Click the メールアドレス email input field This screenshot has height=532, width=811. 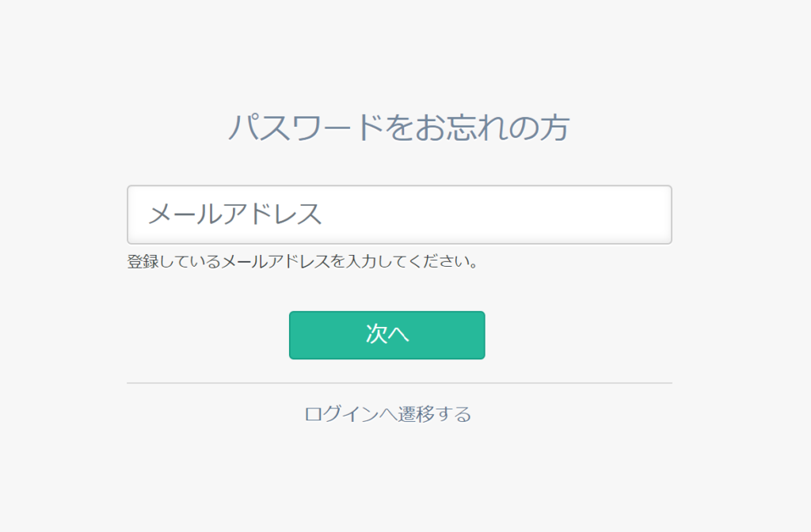pyautogui.click(x=399, y=215)
